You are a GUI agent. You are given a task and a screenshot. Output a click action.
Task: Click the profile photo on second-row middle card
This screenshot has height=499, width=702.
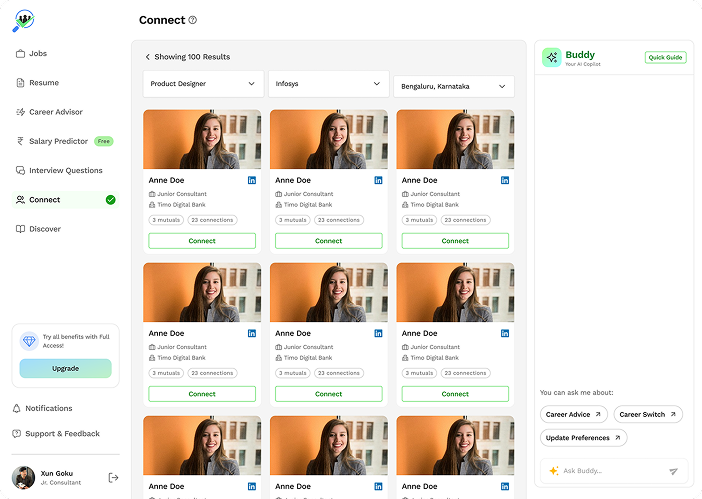coord(329,292)
